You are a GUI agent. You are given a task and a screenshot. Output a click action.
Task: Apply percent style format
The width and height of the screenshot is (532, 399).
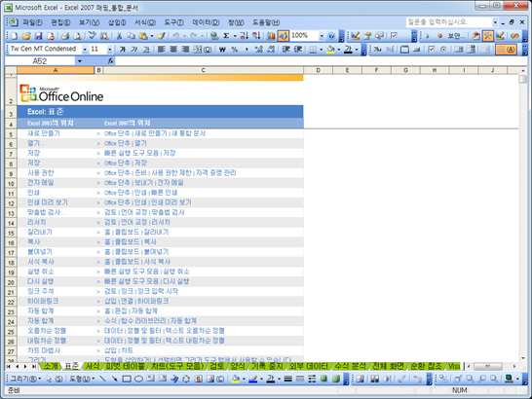tap(234, 50)
